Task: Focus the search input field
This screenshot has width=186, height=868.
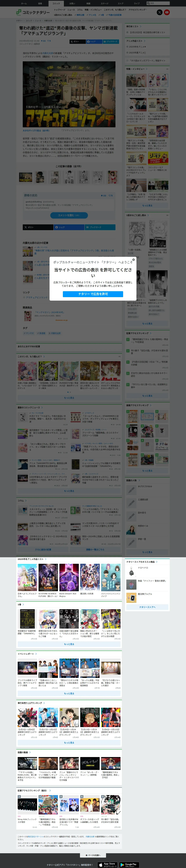Action: (x=160, y=3)
